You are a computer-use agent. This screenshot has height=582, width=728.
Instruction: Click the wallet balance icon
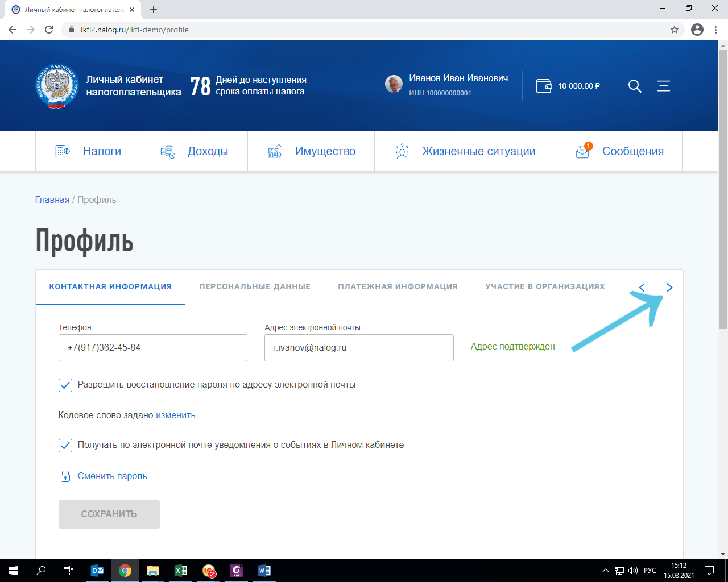point(544,86)
